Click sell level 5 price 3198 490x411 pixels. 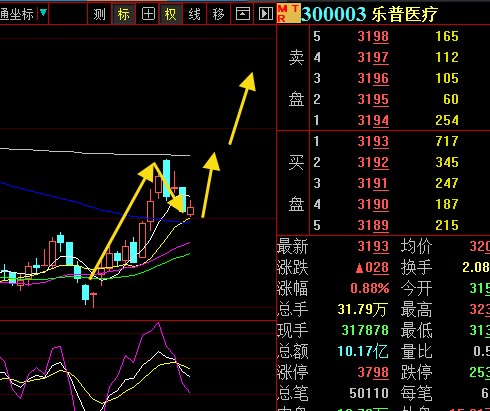(x=373, y=36)
